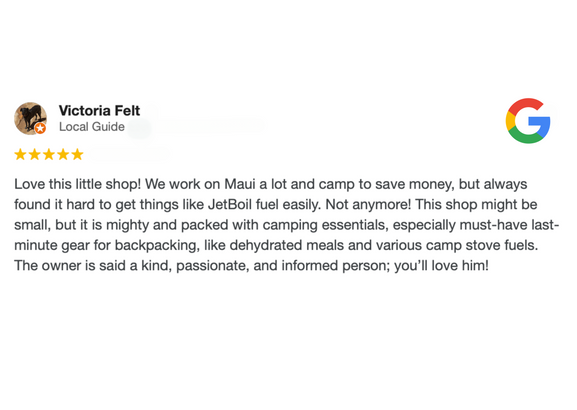The width and height of the screenshot is (577, 410).
Task: Select the third rating star
Action: point(49,154)
